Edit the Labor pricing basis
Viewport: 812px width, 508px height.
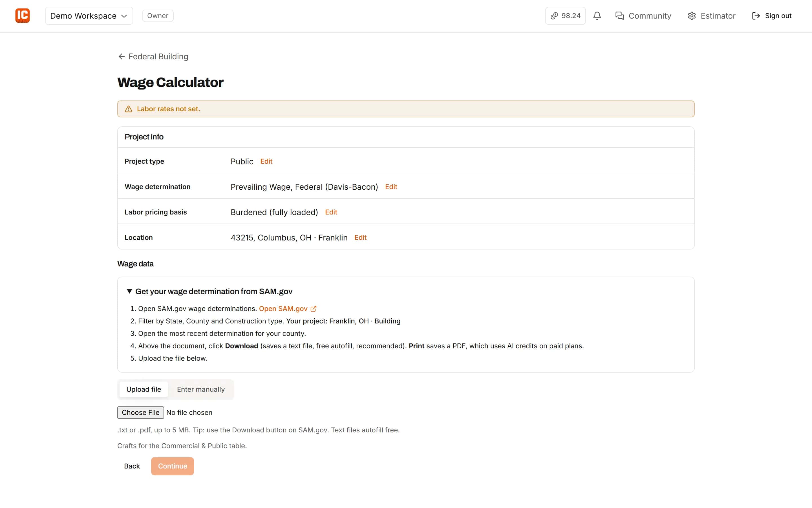tap(331, 212)
